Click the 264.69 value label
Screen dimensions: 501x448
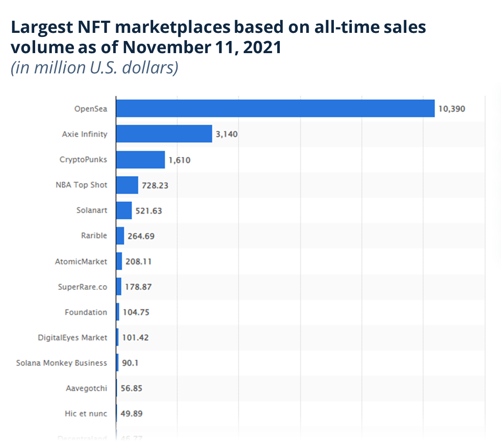pos(141,236)
